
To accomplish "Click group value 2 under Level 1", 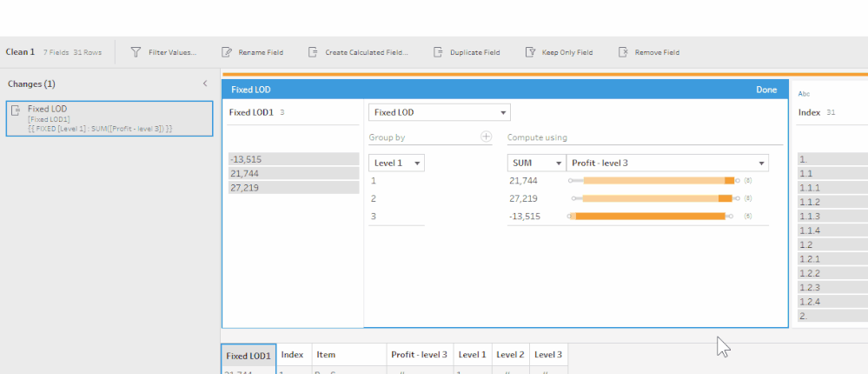I will [x=374, y=198].
